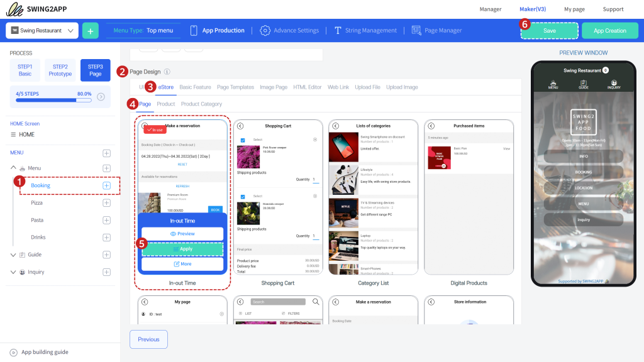Select the Digital Products template thumbnail
This screenshot has width=644, height=362.
tap(469, 197)
